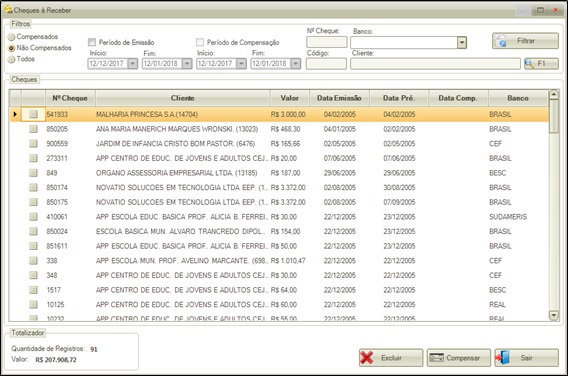Check the box for cheque 10125
568x376 pixels.
click(33, 304)
